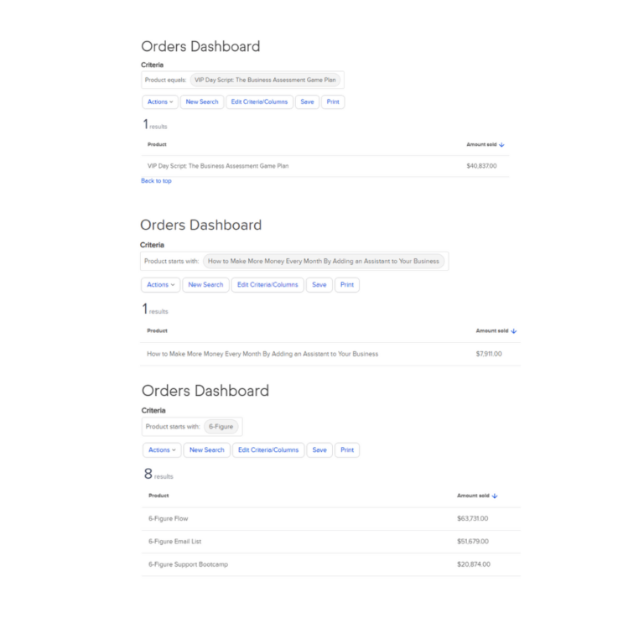Click sort arrow beside Amount sold in VIP Day Script table
Viewport: 644px width, 644px height.
pos(501,145)
